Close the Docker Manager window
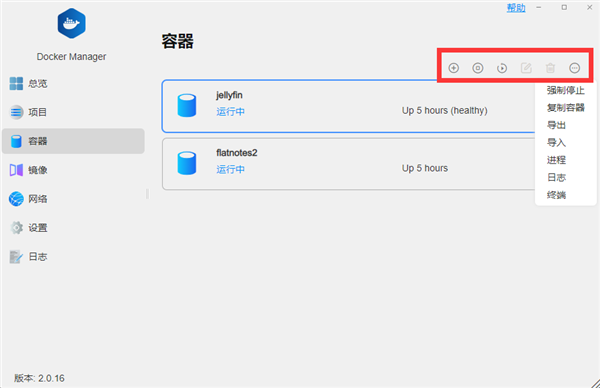 [x=590, y=7]
